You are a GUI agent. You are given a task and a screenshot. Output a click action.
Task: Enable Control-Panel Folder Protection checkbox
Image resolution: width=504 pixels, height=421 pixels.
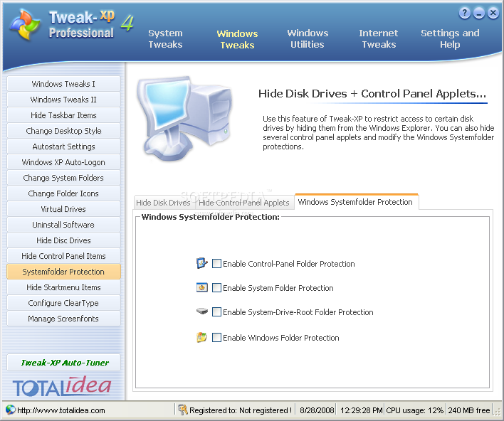pos(216,264)
